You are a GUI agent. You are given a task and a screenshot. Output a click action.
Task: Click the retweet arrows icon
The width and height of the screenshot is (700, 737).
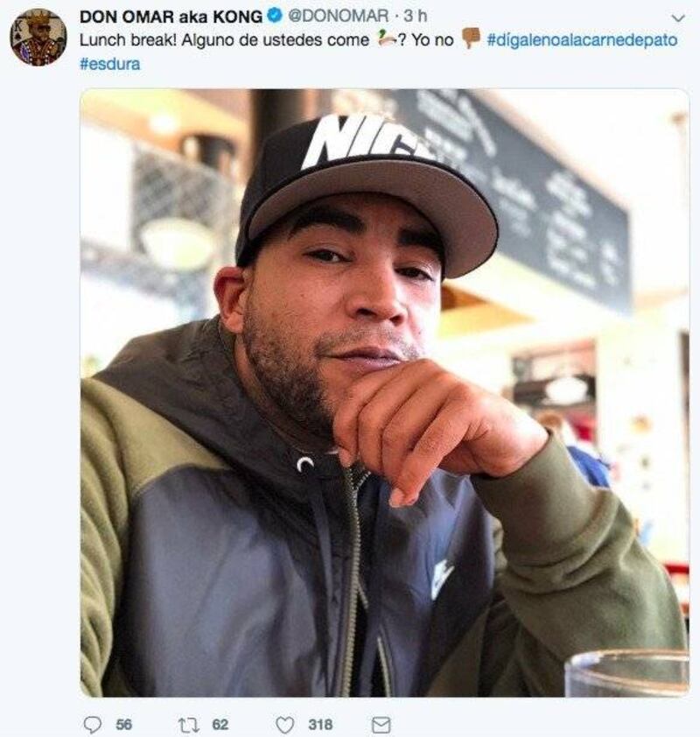click(x=189, y=725)
